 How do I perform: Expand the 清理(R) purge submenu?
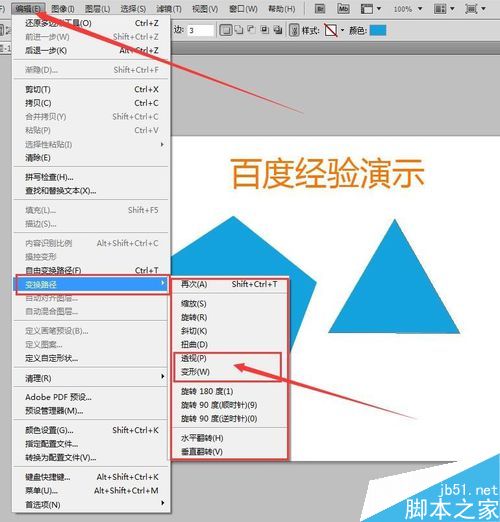tap(92, 378)
